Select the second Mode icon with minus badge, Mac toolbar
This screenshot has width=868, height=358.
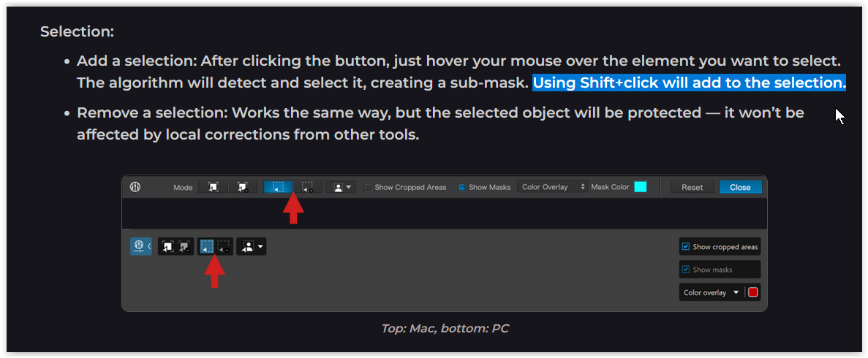tap(243, 187)
